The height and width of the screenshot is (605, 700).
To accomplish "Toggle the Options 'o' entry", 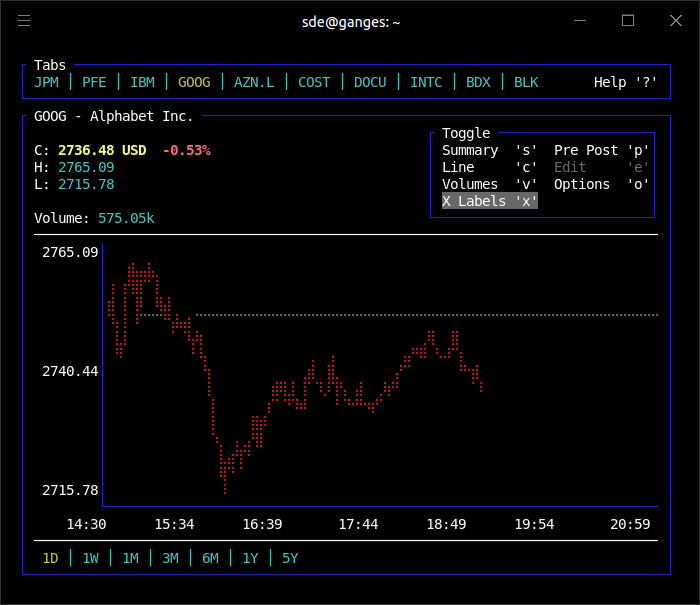I will tap(601, 184).
